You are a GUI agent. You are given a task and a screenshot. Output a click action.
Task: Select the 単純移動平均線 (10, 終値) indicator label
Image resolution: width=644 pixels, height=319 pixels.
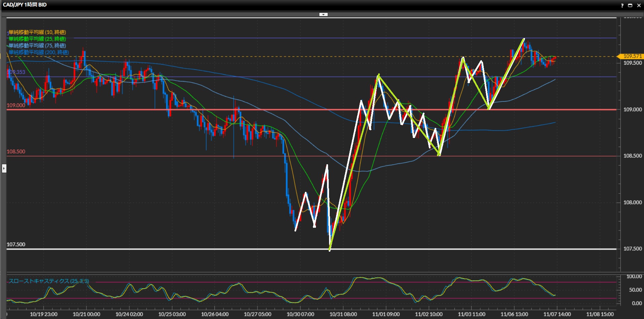tap(37, 32)
